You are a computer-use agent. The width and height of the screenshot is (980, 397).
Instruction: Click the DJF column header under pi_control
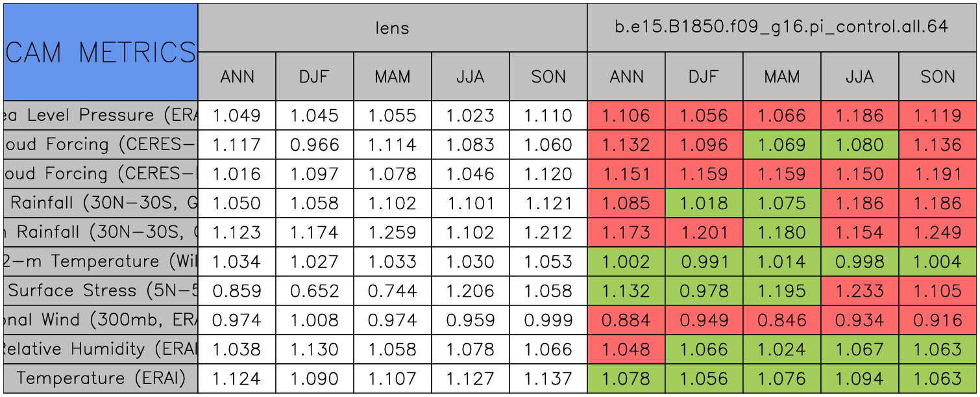(x=704, y=77)
